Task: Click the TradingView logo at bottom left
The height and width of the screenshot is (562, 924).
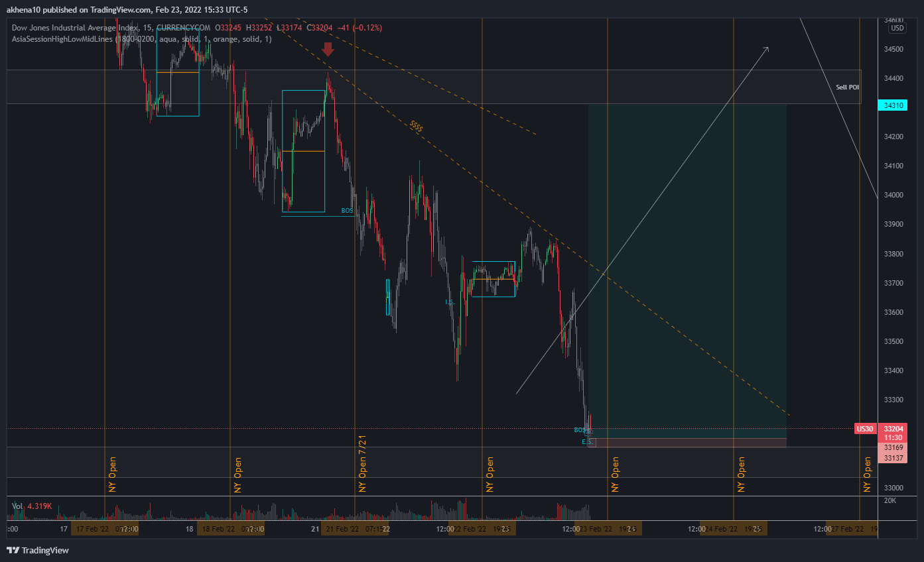Action: point(38,550)
